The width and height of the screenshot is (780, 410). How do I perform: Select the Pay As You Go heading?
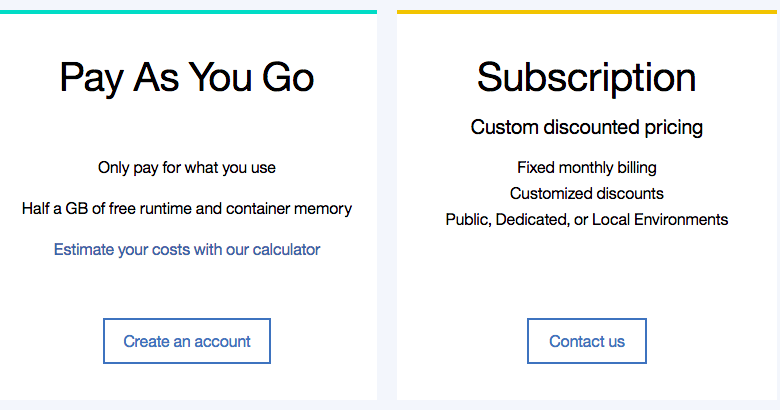[x=187, y=77]
